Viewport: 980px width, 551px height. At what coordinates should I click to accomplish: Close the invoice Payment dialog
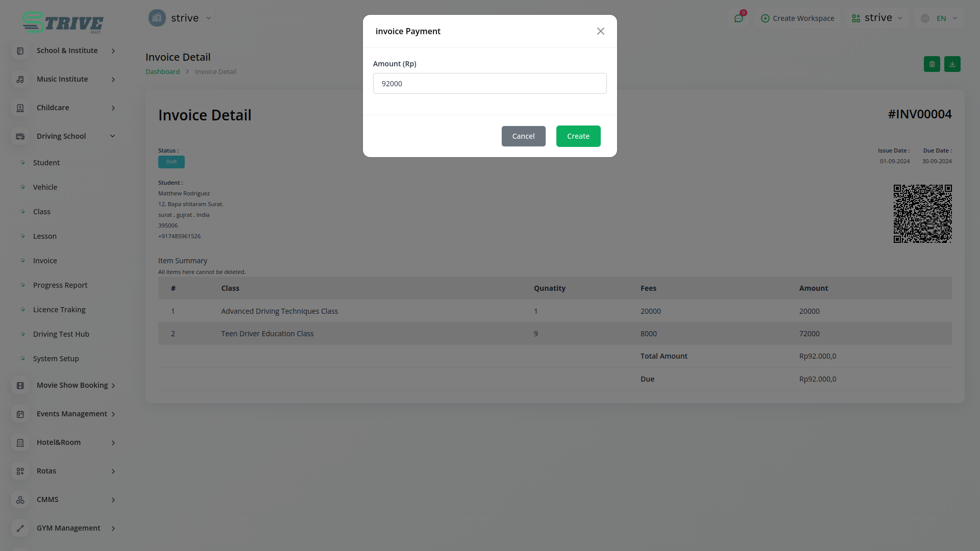(x=600, y=32)
